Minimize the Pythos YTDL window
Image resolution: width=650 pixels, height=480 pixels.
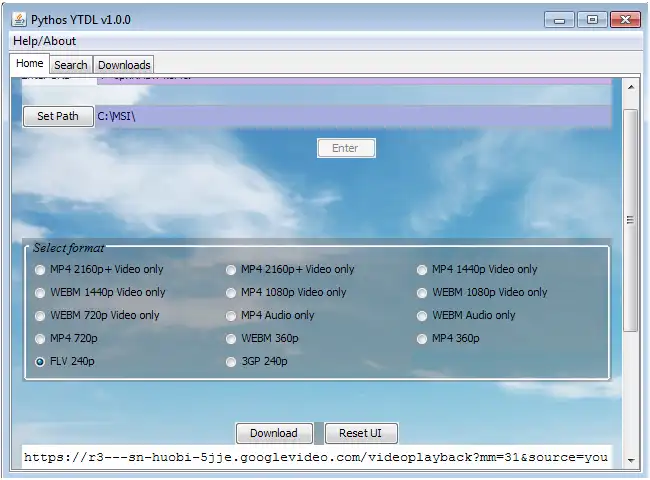(559, 20)
